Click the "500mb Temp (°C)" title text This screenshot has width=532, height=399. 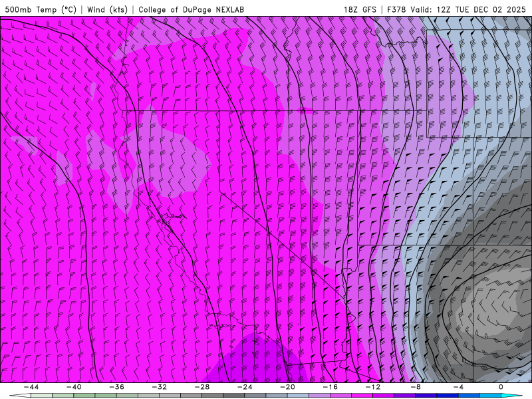(41, 9)
